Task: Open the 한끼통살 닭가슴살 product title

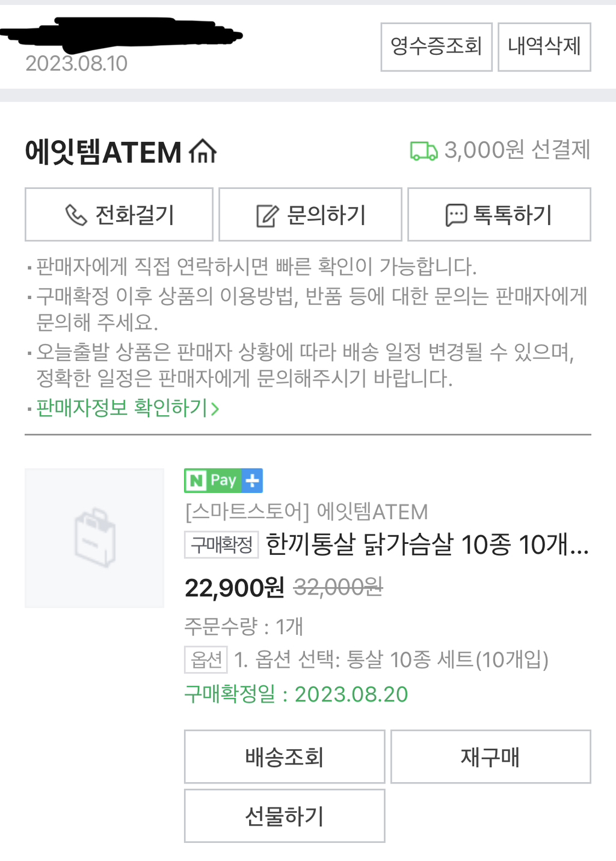Action: pos(427,545)
